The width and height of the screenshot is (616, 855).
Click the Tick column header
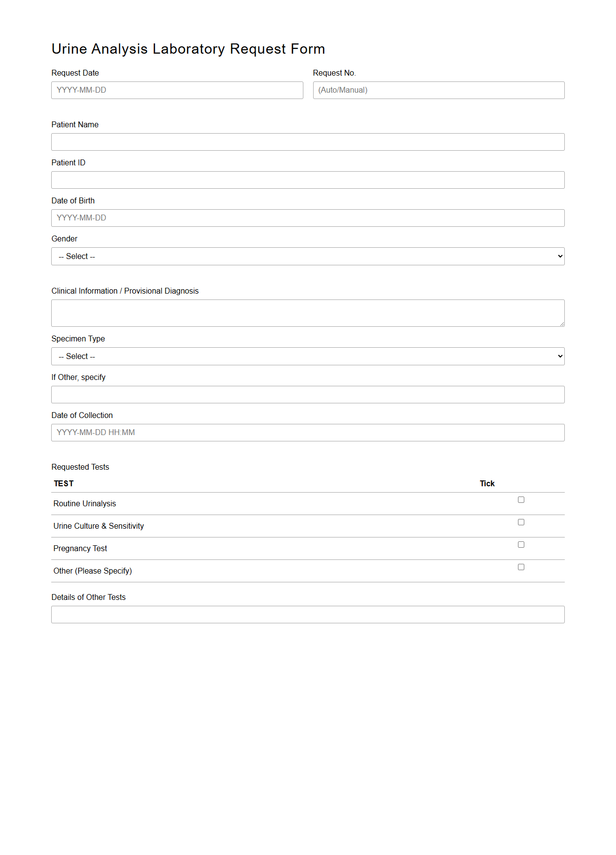point(487,483)
